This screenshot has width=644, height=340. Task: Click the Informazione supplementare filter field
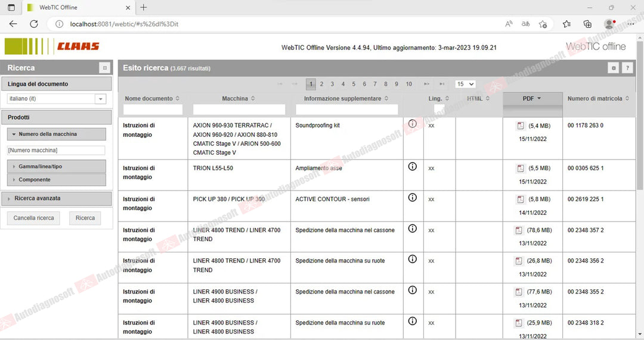pos(346,110)
